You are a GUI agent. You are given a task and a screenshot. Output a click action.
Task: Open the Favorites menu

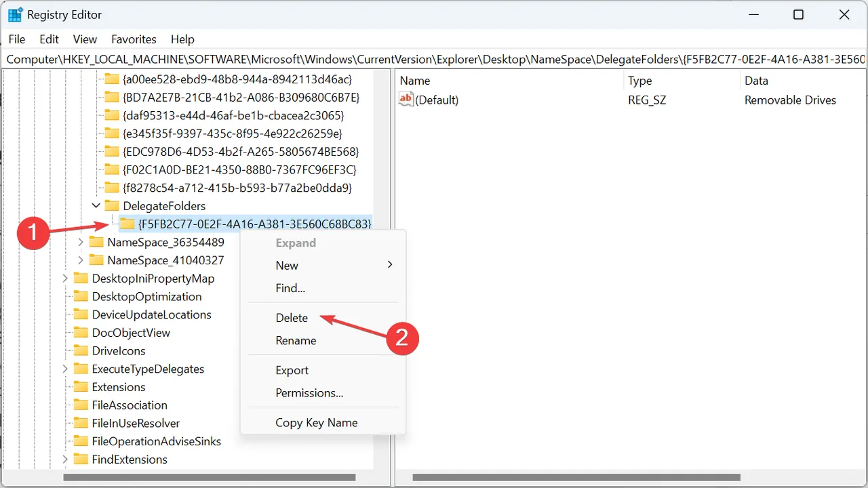pyautogui.click(x=134, y=39)
